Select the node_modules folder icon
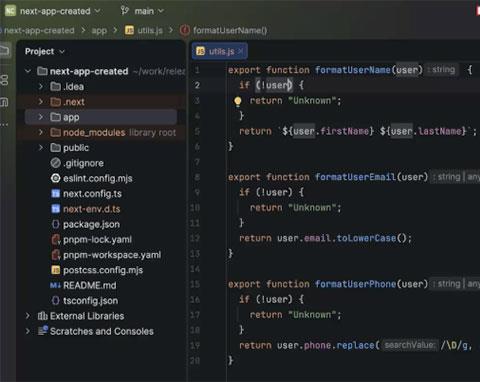The image size is (480, 382). 55,132
